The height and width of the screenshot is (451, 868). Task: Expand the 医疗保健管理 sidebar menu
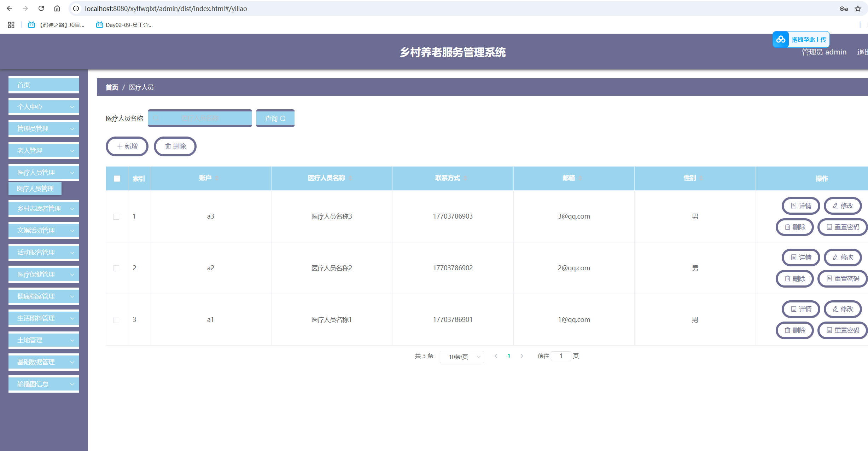(44, 274)
